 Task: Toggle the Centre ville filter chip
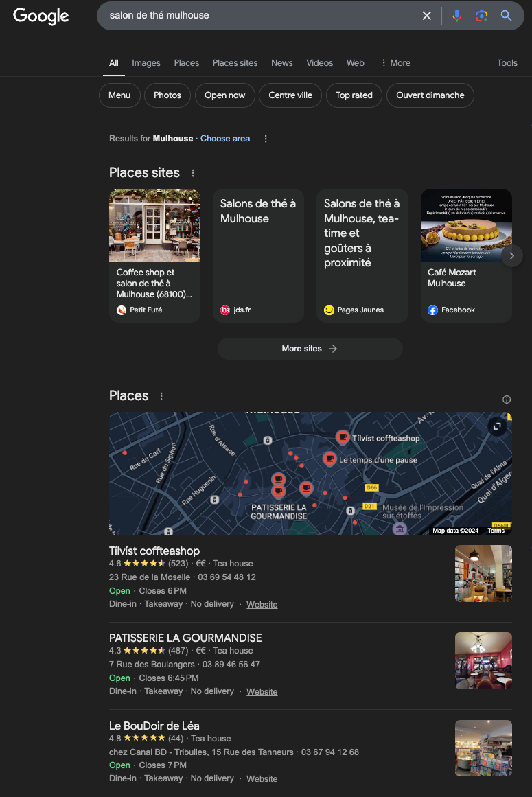tap(290, 95)
